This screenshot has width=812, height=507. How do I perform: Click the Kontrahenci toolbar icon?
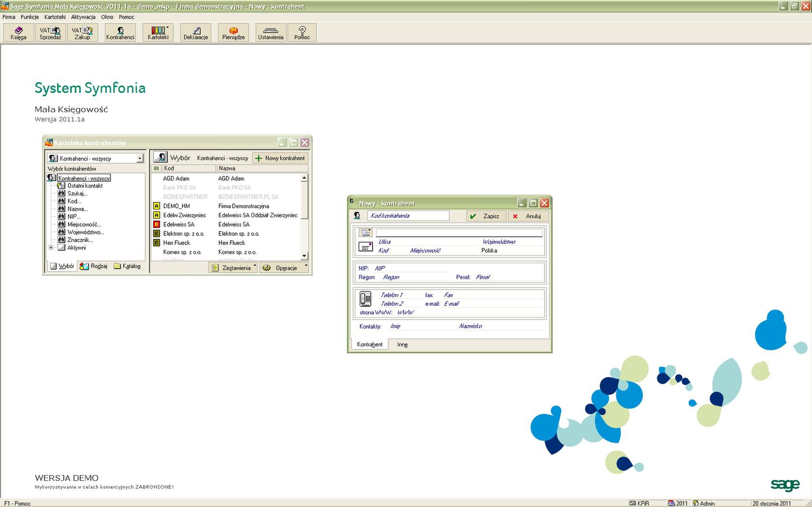(120, 32)
